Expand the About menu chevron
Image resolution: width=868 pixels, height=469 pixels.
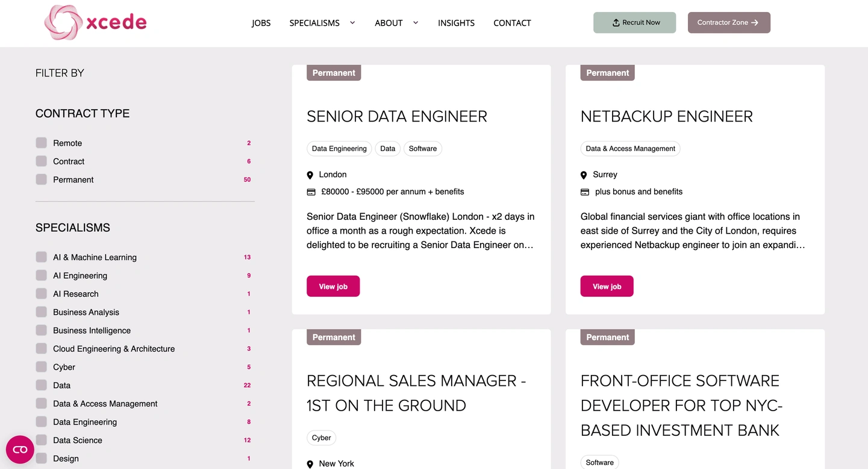[416, 23]
